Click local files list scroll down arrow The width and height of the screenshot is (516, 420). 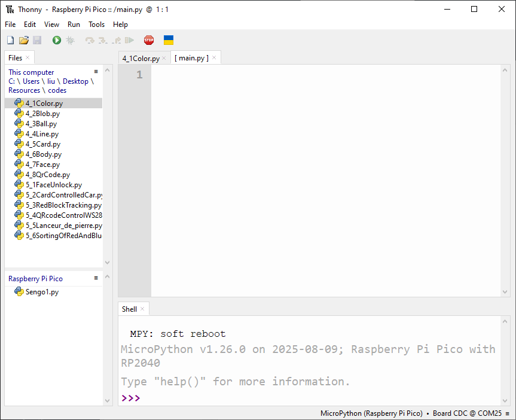[107, 263]
